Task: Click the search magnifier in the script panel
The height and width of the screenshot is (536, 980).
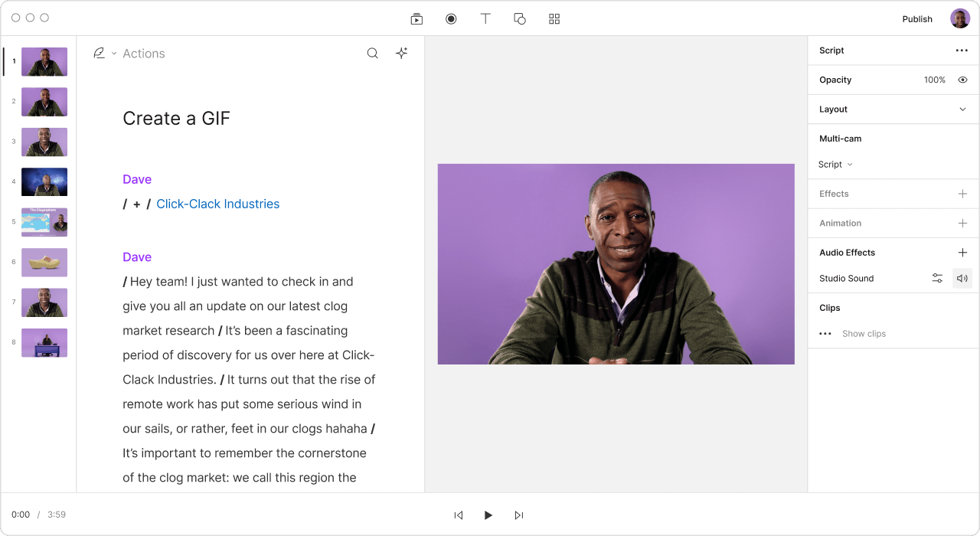Action: point(372,53)
